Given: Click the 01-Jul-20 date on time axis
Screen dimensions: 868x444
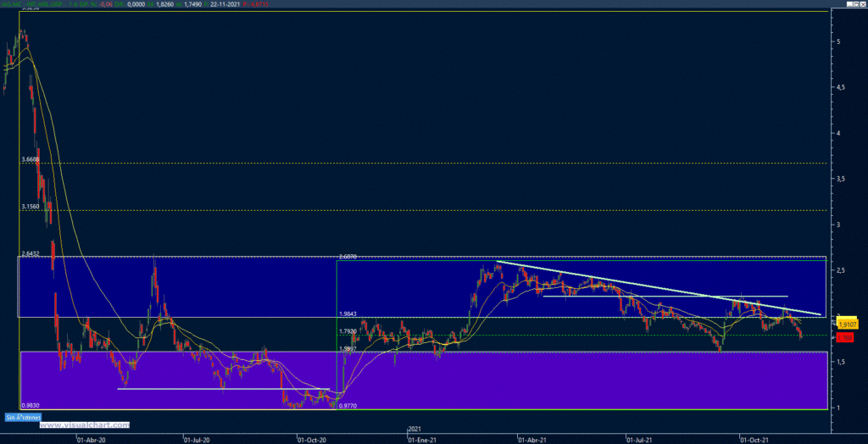Looking at the screenshot, I should point(197,441).
